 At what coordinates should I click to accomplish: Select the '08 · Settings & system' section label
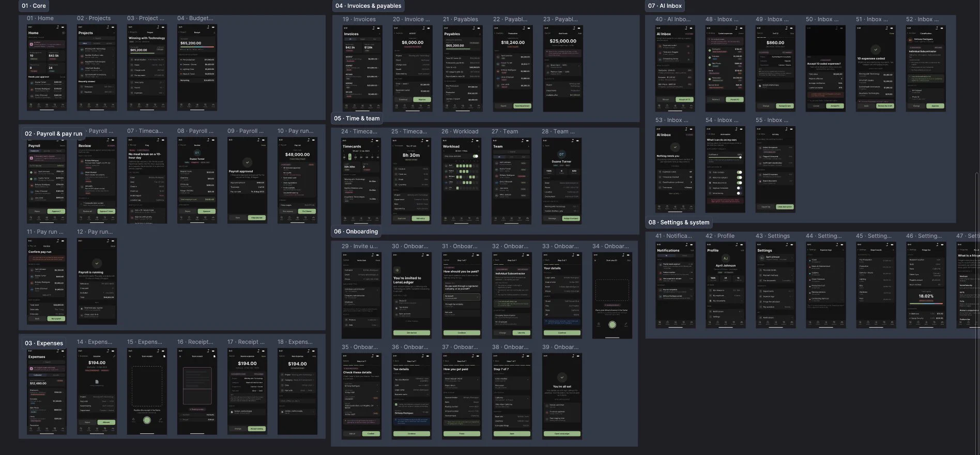tap(679, 222)
